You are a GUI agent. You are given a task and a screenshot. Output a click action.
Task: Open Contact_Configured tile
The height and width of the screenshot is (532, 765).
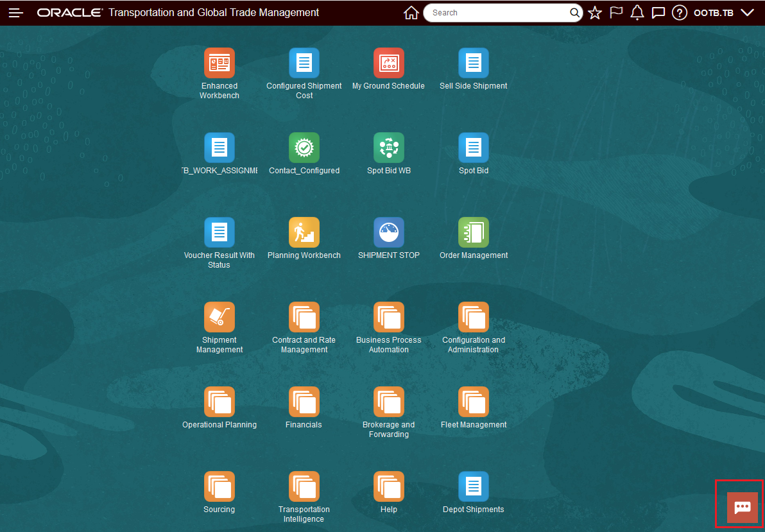click(304, 148)
